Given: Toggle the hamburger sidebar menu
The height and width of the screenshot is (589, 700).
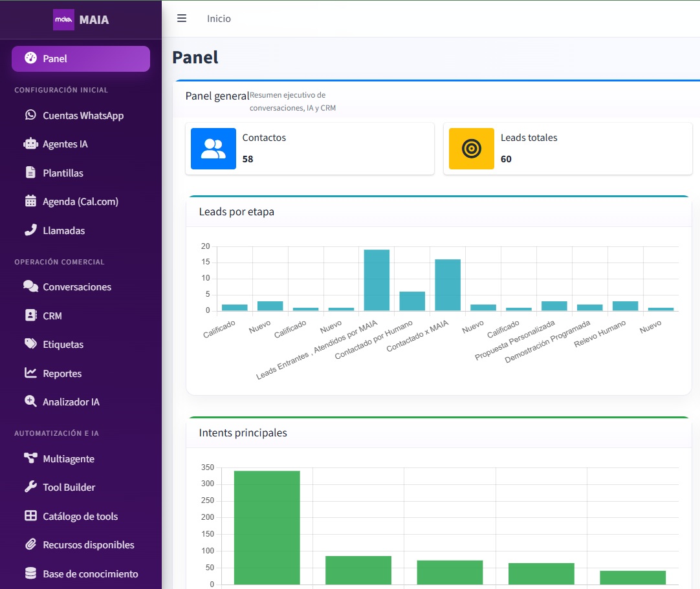Looking at the screenshot, I should tap(182, 18).
